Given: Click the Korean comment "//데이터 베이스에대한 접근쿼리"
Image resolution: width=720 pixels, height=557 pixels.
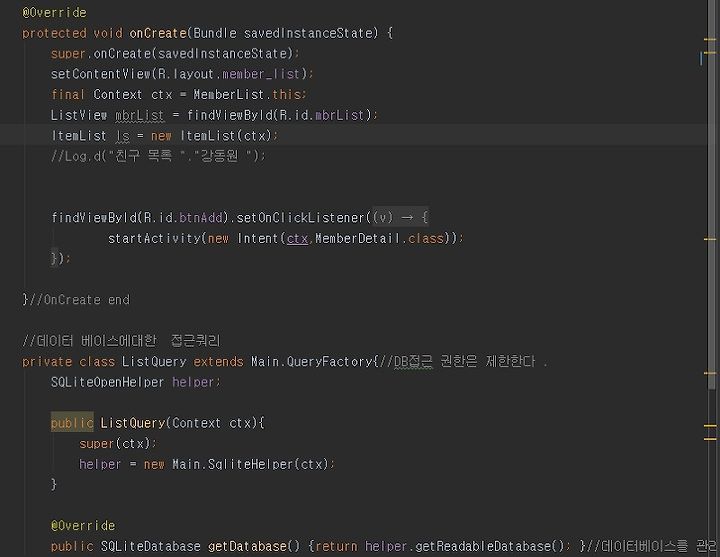Looking at the screenshot, I should [121, 341].
